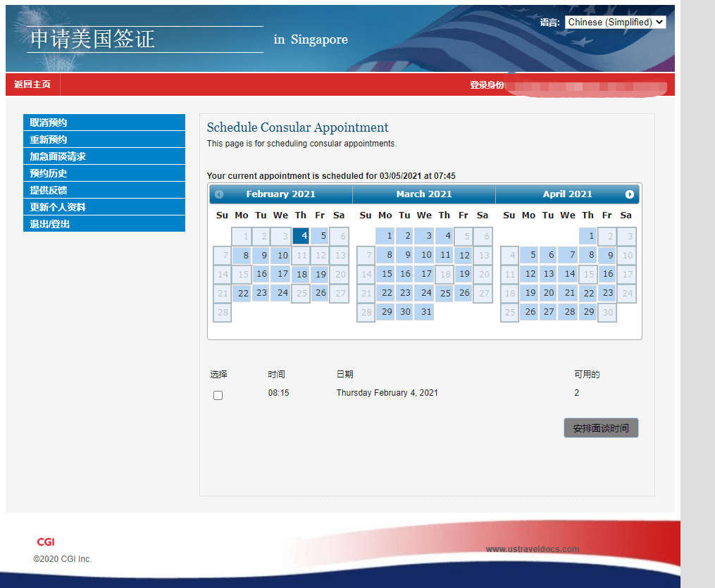Open the www.ustraveldocs.com footer link

tap(532, 549)
